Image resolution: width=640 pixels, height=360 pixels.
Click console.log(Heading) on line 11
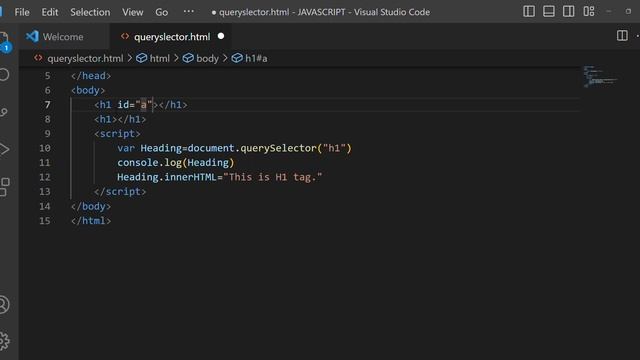coord(176,163)
